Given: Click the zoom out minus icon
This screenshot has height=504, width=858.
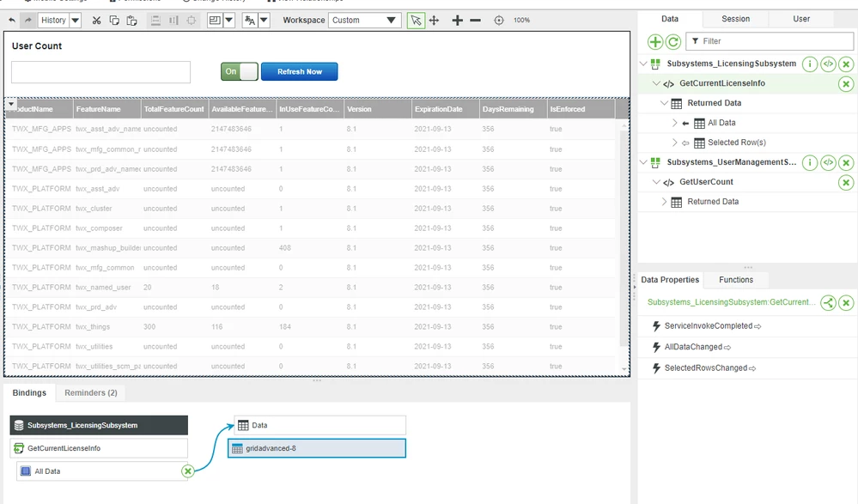Looking at the screenshot, I should 476,21.
